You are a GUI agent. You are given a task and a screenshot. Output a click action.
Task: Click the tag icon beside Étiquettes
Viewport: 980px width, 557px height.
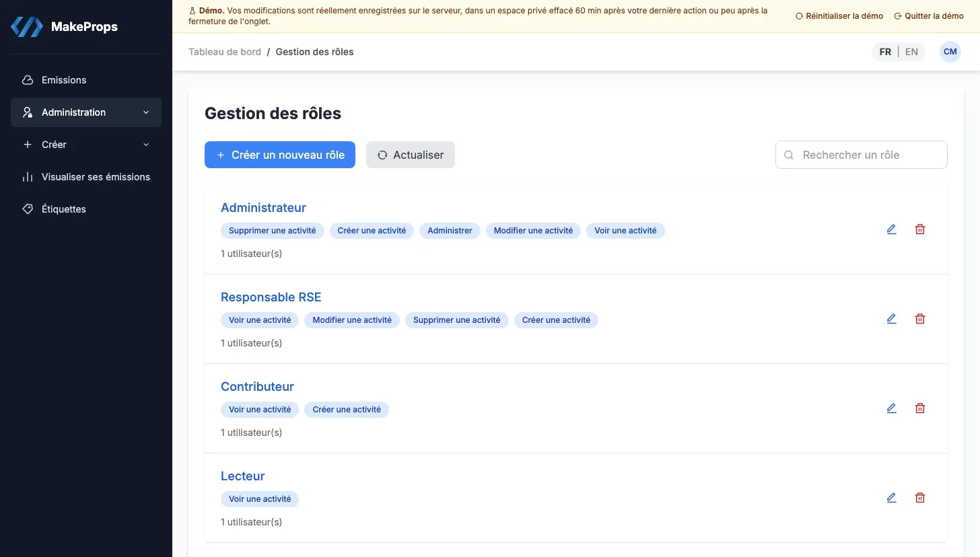28,209
